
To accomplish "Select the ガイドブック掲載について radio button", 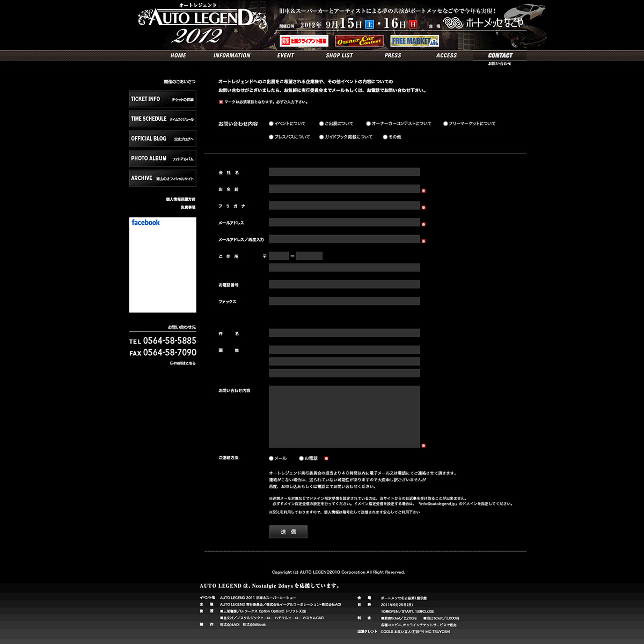I will tap(321, 137).
